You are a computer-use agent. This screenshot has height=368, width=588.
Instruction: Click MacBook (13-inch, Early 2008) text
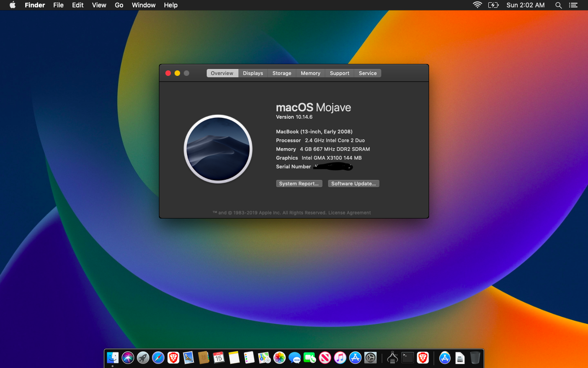(314, 132)
